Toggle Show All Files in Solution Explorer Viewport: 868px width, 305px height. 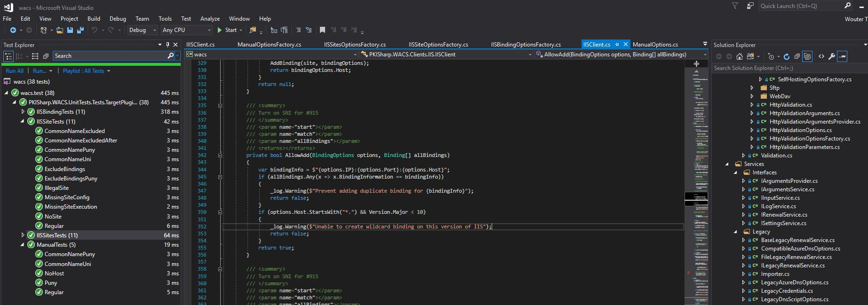pos(807,56)
